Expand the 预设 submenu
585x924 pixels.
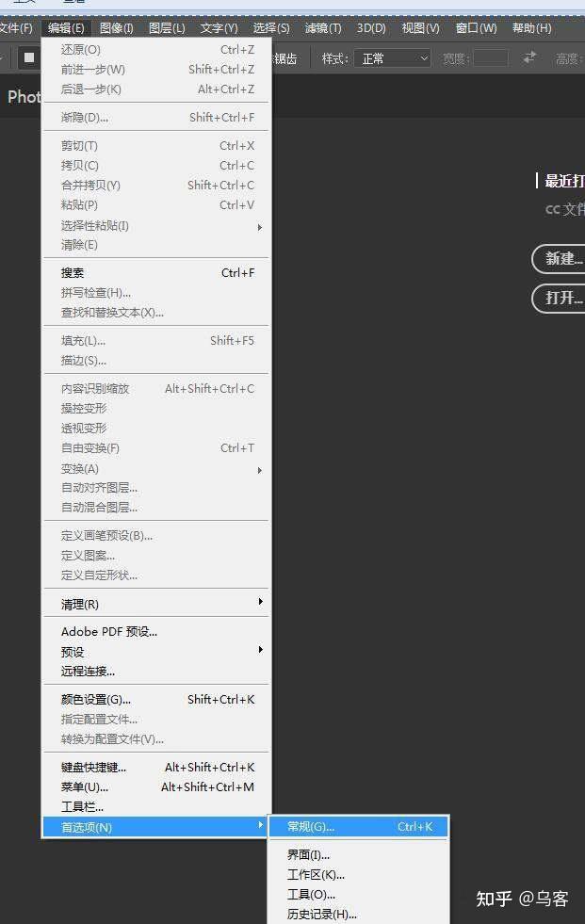point(156,652)
